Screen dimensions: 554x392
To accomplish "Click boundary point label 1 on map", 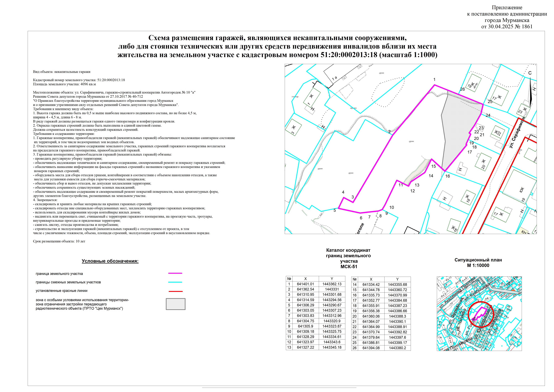I will click(434, 79).
